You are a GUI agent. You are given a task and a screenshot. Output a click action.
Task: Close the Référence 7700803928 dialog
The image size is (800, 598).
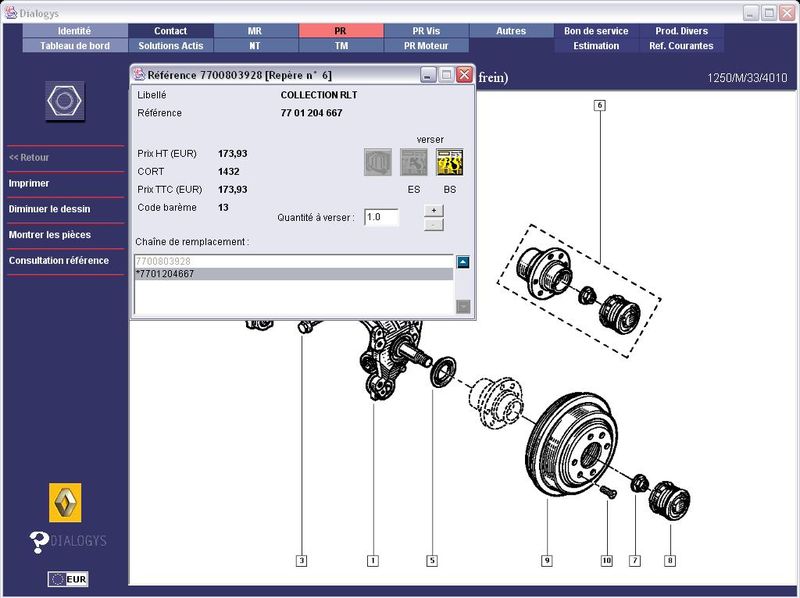[x=464, y=74]
